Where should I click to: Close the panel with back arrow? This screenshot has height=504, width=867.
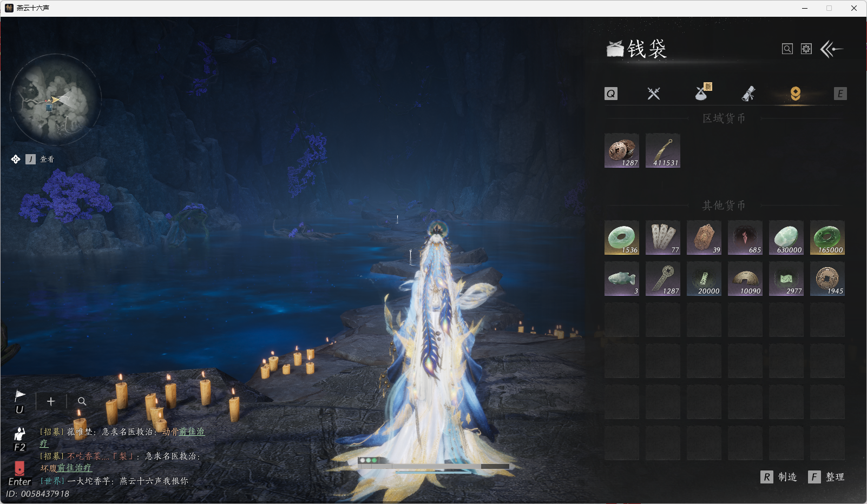[832, 49]
